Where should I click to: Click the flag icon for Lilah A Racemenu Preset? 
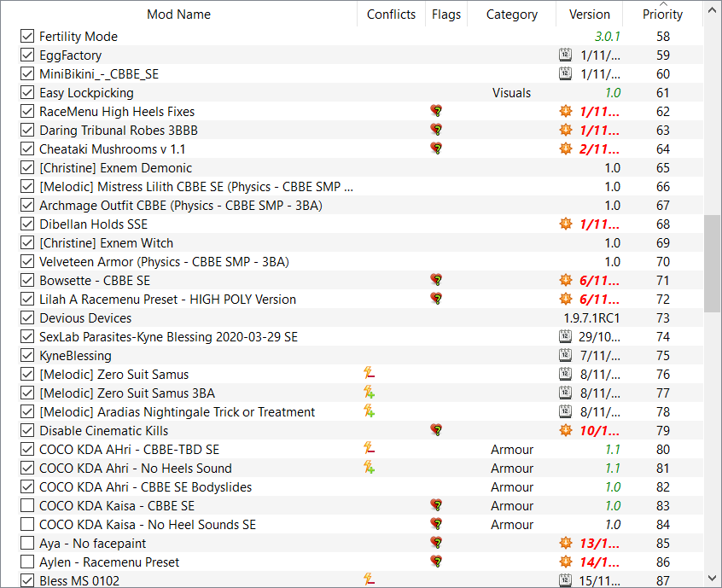[436, 299]
